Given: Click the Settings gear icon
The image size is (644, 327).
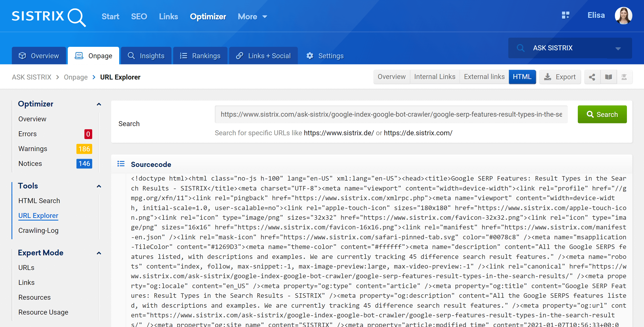Looking at the screenshot, I should (310, 55).
